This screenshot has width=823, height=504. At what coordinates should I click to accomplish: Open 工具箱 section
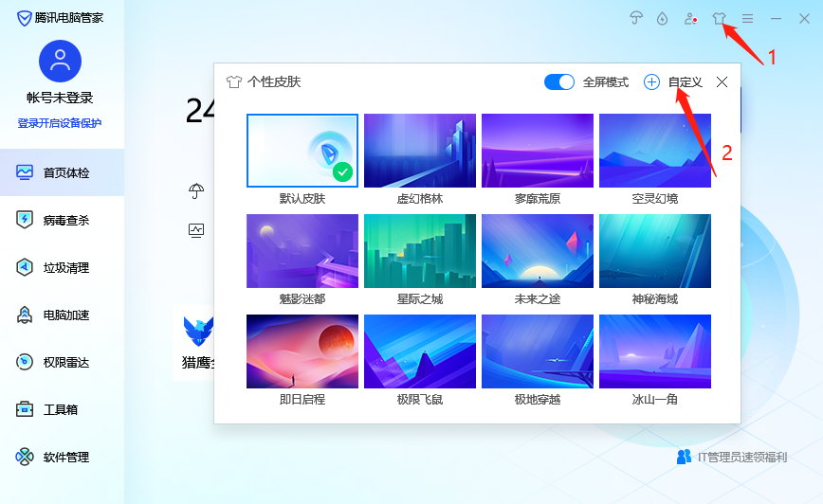(x=62, y=409)
